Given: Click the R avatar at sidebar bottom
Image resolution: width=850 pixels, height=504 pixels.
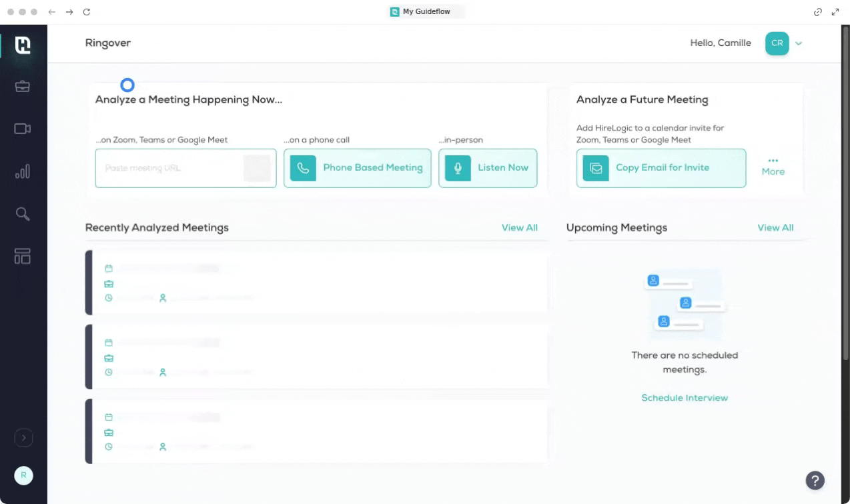Looking at the screenshot, I should tap(23, 475).
